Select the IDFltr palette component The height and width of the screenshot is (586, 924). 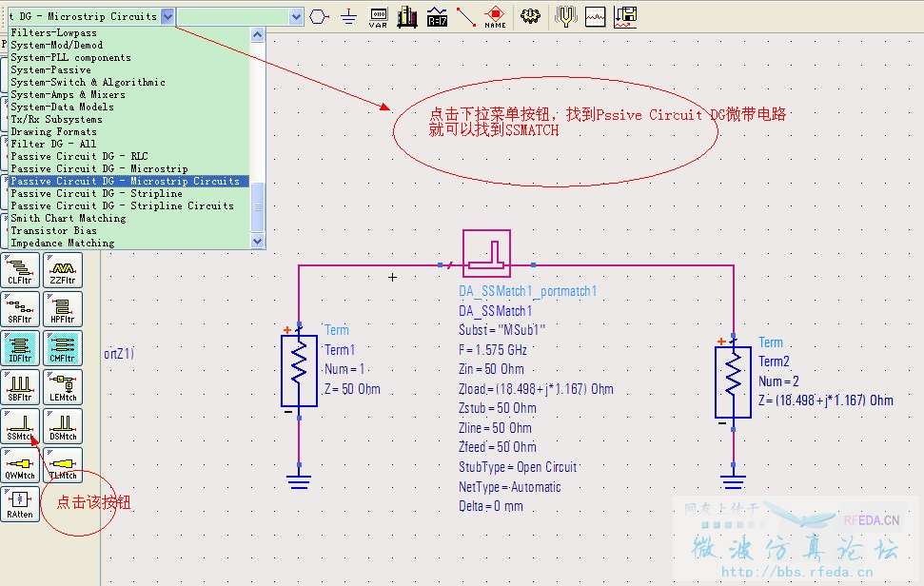20,347
